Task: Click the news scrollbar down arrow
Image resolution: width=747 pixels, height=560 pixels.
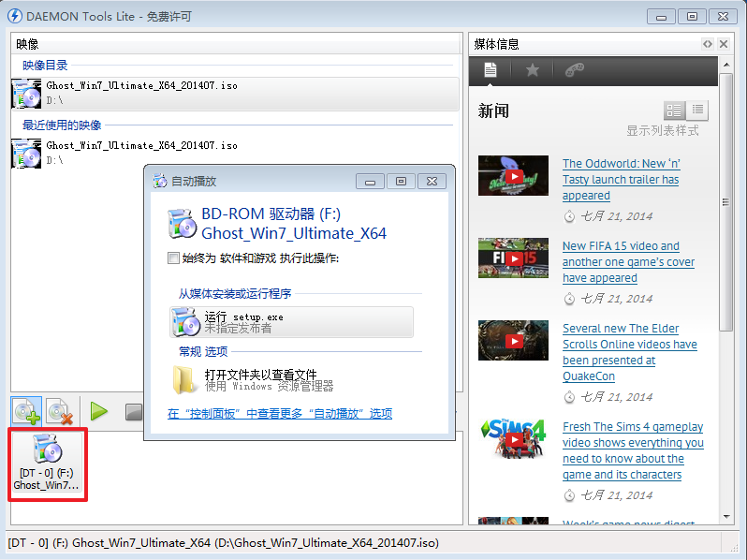Action: click(726, 517)
